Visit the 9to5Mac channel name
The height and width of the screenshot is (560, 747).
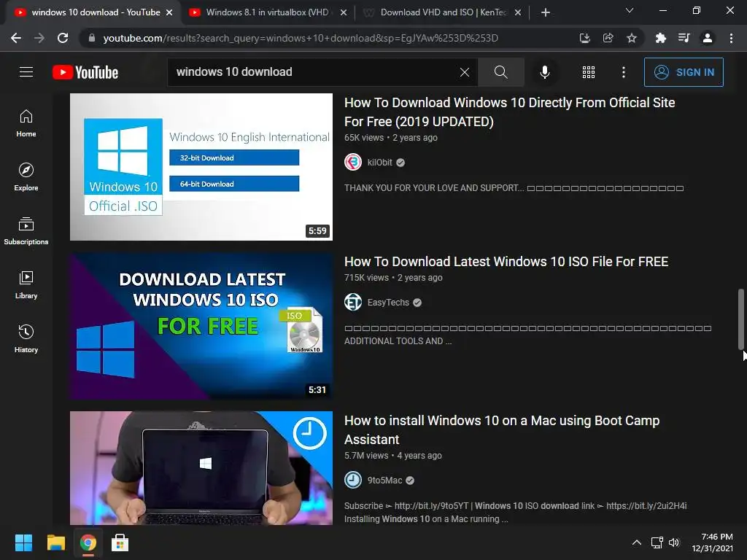(x=384, y=481)
